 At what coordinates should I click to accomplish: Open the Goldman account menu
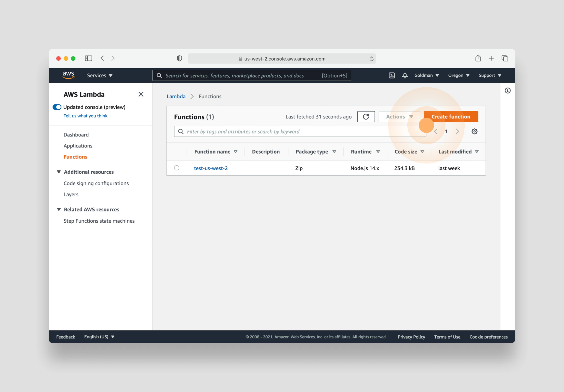(x=426, y=75)
